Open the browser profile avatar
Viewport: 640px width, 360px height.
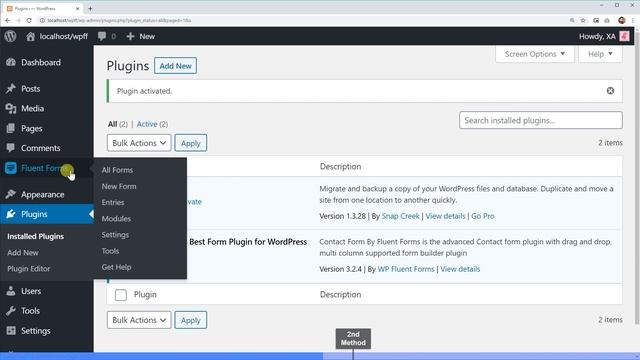coord(622,20)
